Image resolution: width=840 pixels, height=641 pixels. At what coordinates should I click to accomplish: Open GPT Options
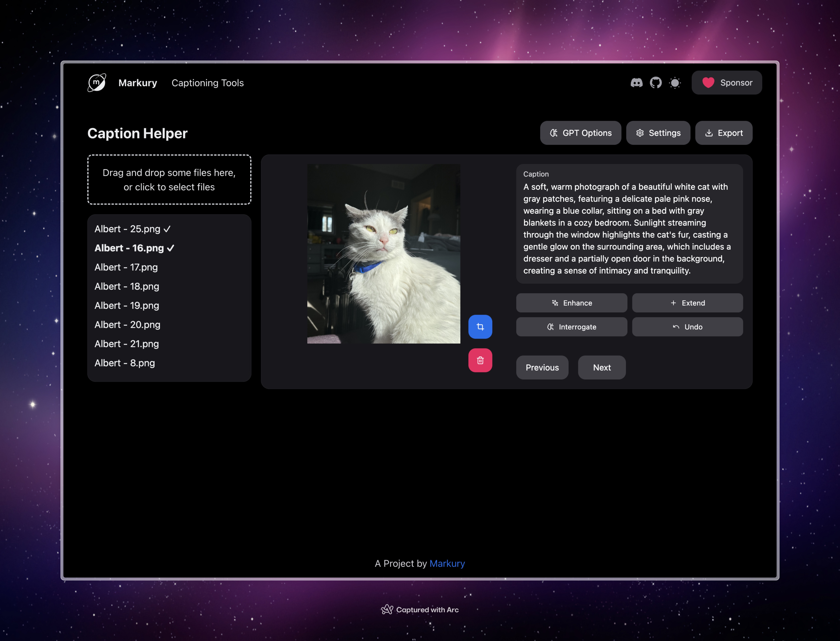click(x=580, y=133)
